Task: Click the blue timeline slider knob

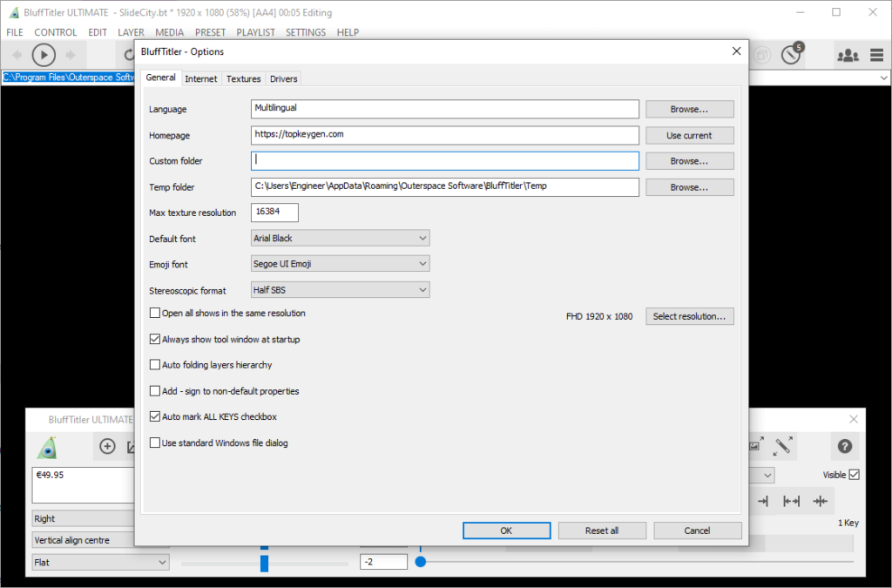Action: point(421,562)
